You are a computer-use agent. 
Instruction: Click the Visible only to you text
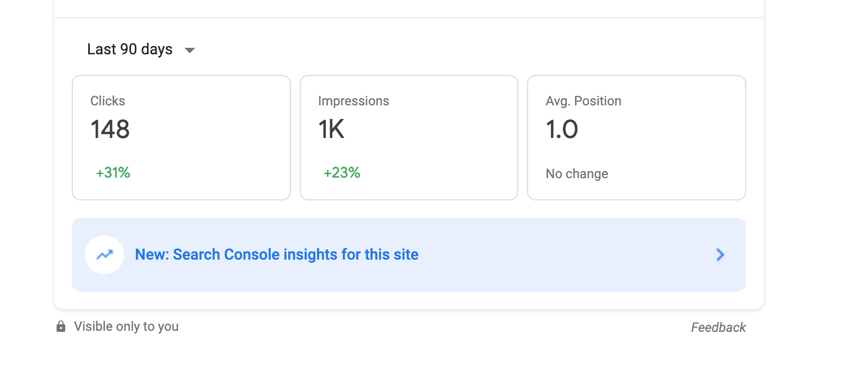tap(126, 326)
